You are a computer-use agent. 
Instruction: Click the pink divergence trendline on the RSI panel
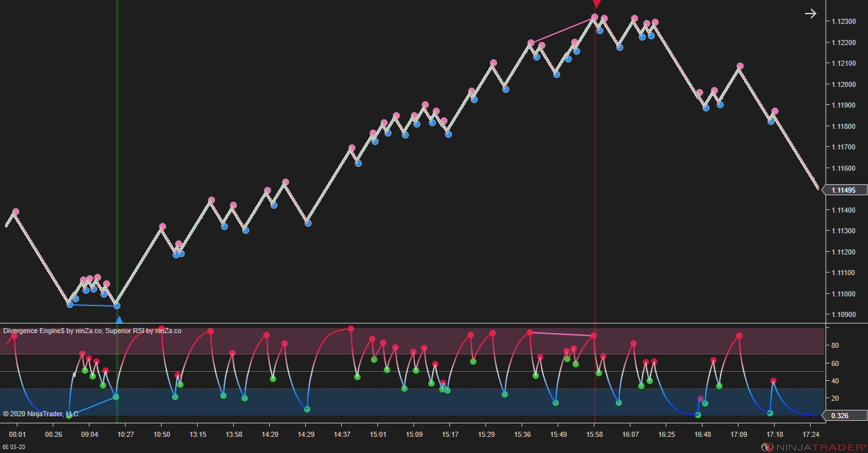[560, 333]
